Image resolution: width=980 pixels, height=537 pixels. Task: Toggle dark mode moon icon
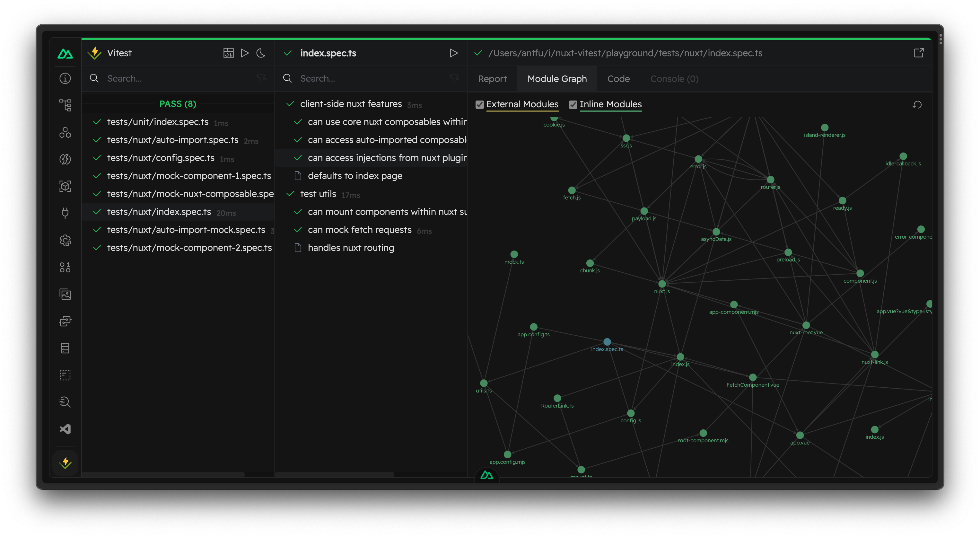coord(261,53)
